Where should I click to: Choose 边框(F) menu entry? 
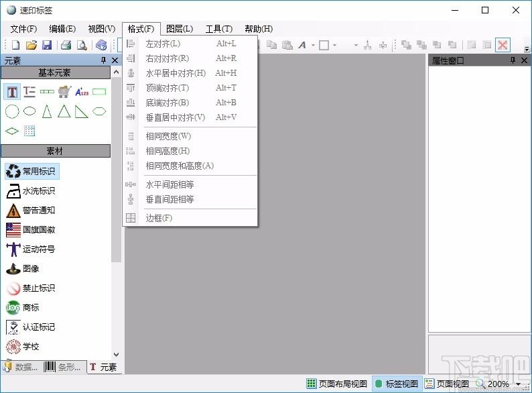190,218
